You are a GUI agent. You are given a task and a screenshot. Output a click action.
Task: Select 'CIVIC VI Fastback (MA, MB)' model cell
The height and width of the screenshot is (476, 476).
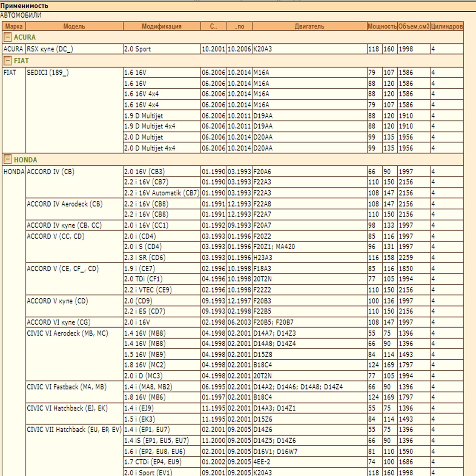click(x=74, y=392)
